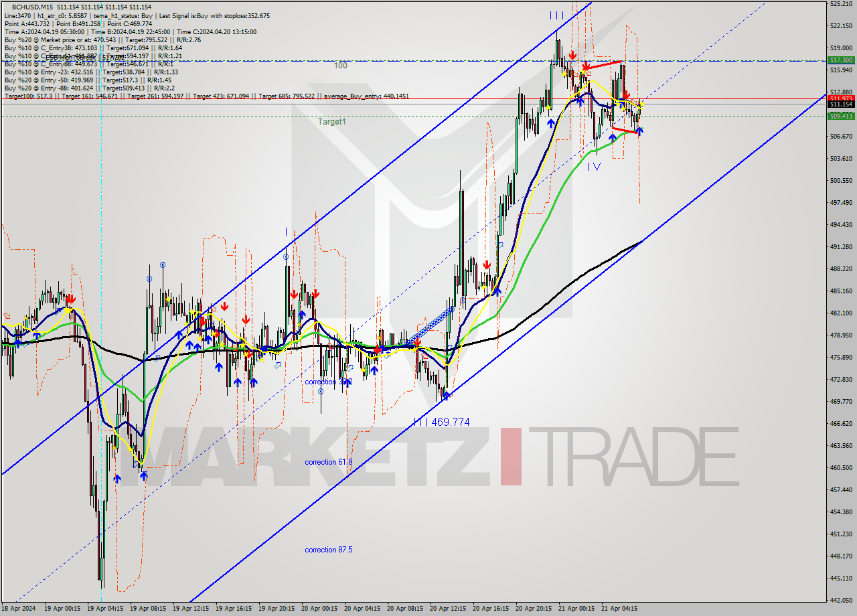Click the black 511.154 current price tag
This screenshot has width=857, height=616.
[x=841, y=104]
